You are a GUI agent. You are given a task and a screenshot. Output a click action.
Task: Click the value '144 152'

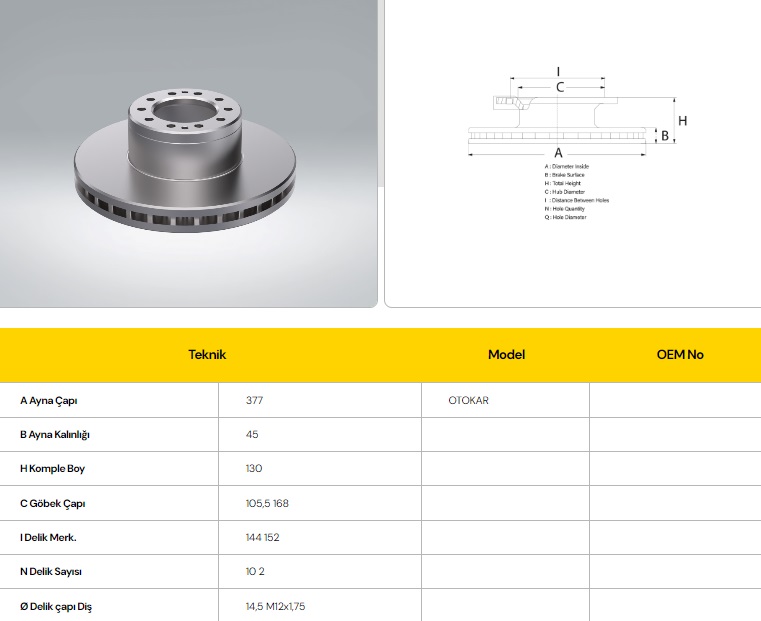pos(263,537)
